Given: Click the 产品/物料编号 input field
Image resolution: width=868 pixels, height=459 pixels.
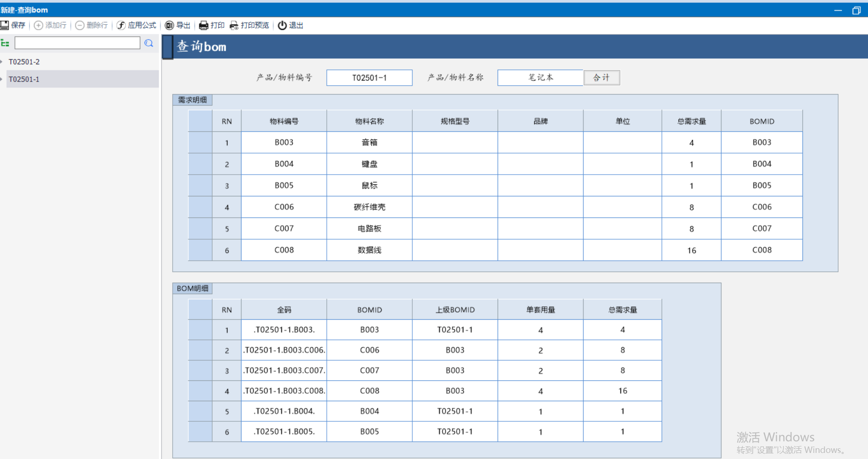Looking at the screenshot, I should [369, 78].
